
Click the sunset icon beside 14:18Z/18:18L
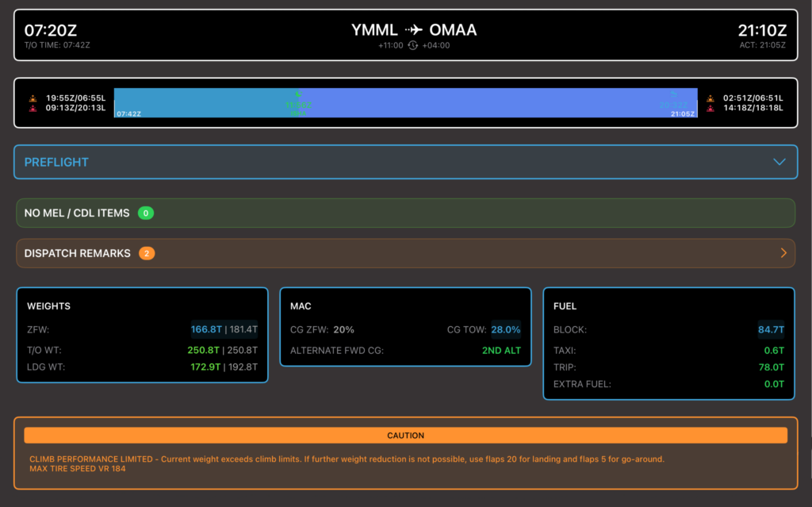(x=710, y=108)
